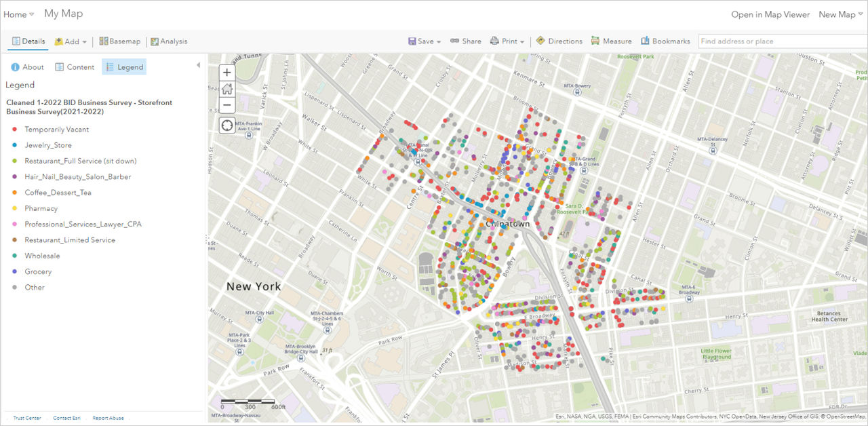Viewport: 868px width, 426px height.
Task: Open the Analysis tool
Action: click(169, 41)
